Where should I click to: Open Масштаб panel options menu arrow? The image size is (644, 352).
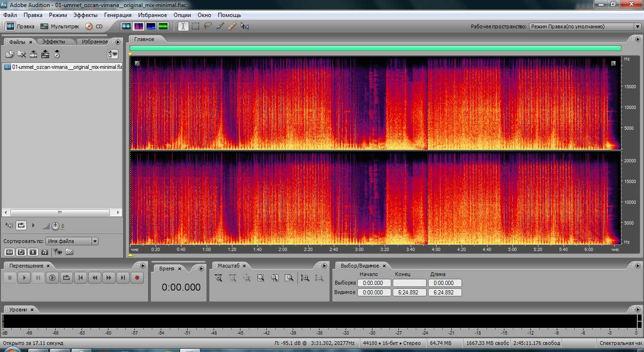pyautogui.click(x=324, y=266)
